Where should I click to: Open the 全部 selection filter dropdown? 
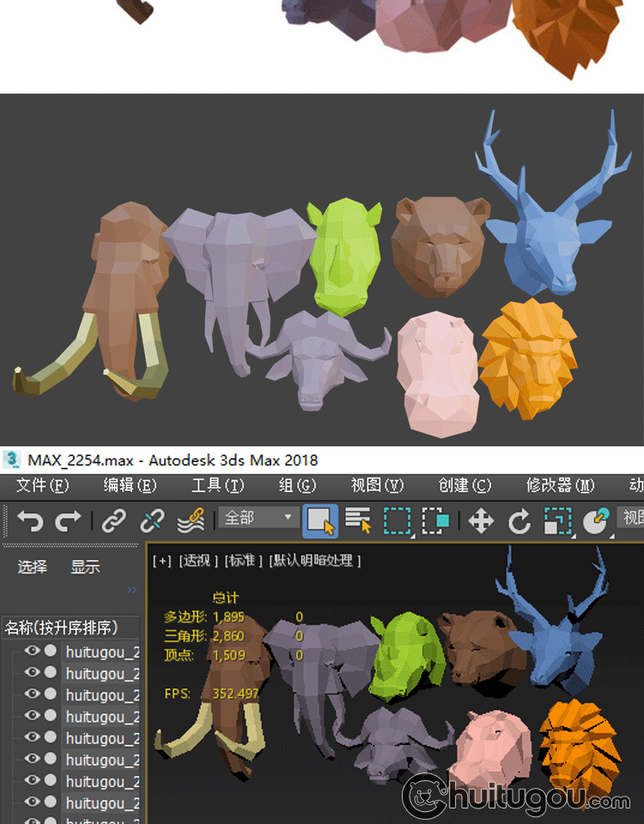tap(259, 518)
